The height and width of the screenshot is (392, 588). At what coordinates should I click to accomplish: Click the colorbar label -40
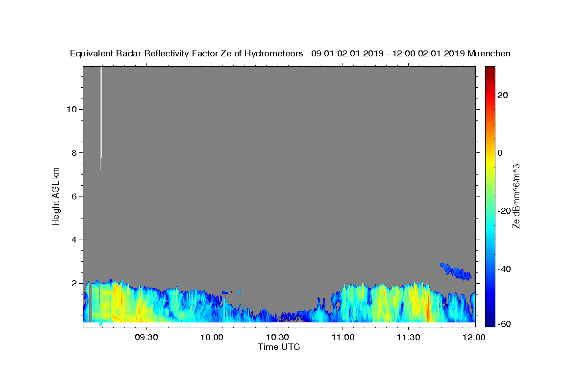pos(504,269)
